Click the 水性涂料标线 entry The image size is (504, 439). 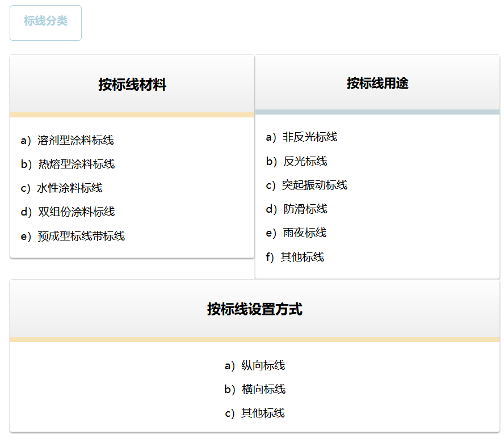point(70,188)
